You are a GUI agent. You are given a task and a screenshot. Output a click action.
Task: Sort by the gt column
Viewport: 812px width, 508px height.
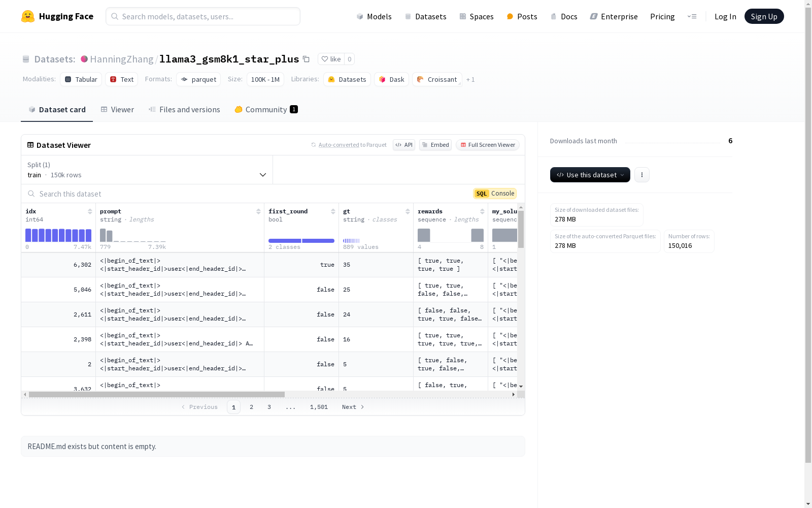(408, 211)
